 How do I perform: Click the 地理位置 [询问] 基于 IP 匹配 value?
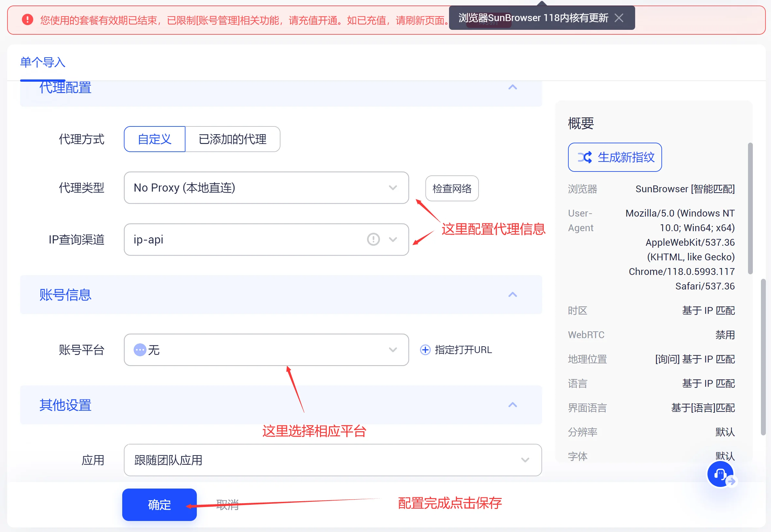click(x=695, y=359)
